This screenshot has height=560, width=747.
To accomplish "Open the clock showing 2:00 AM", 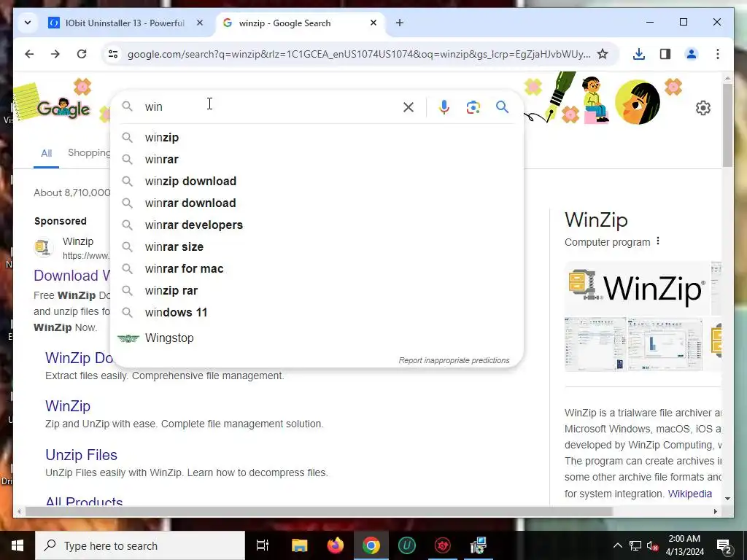I will [x=684, y=545].
